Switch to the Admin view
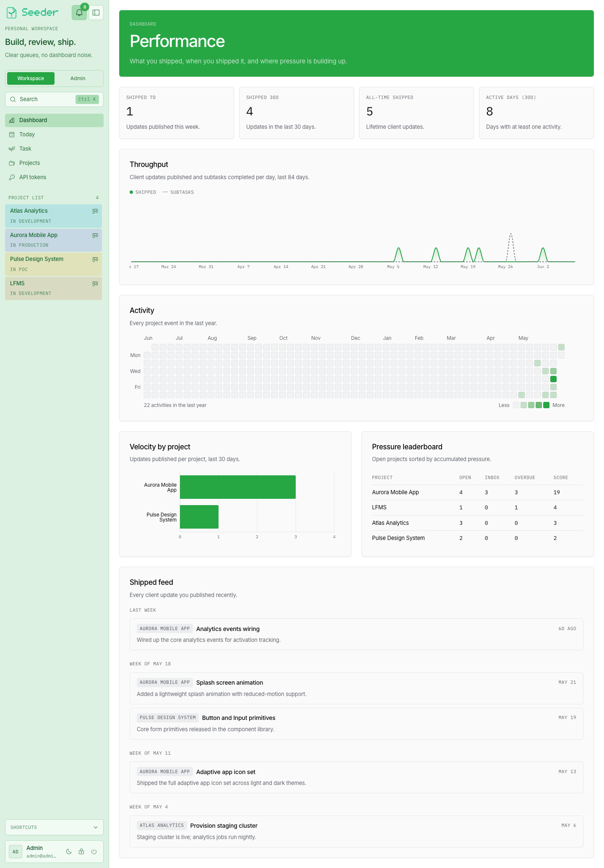Image resolution: width=604 pixels, height=868 pixels. [78, 78]
